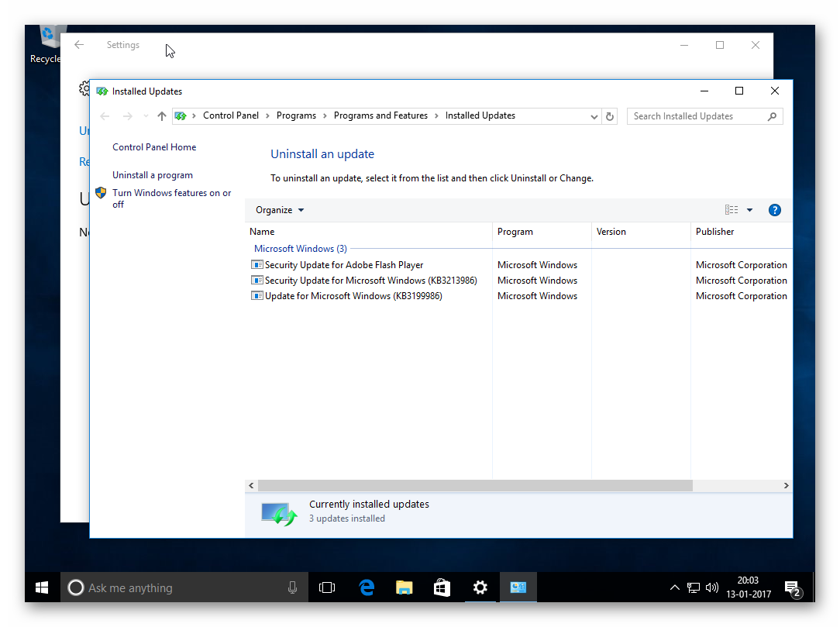This screenshot has width=840, height=627.
Task: Click the Cortana microphone icon
Action: click(x=292, y=588)
